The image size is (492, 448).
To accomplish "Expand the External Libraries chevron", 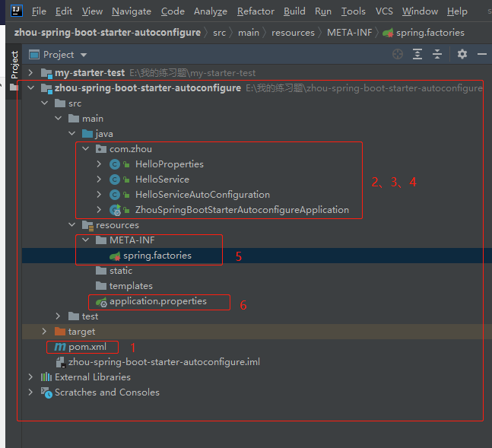I will point(30,377).
